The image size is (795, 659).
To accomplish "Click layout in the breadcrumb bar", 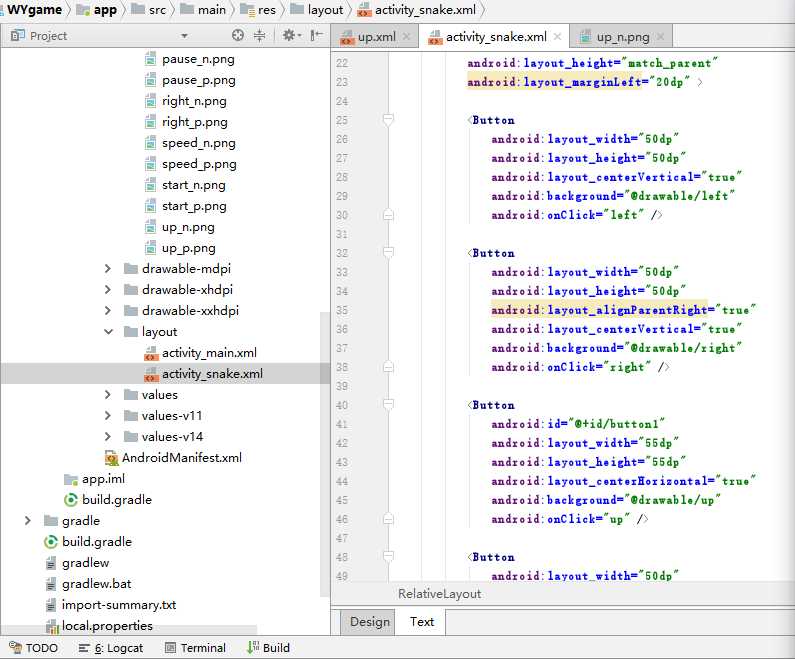I will point(317,10).
